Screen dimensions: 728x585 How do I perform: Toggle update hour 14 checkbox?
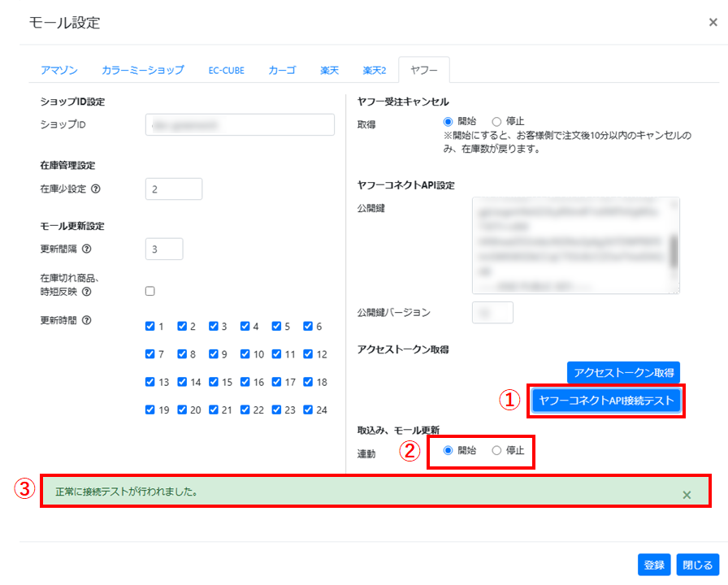[182, 382]
